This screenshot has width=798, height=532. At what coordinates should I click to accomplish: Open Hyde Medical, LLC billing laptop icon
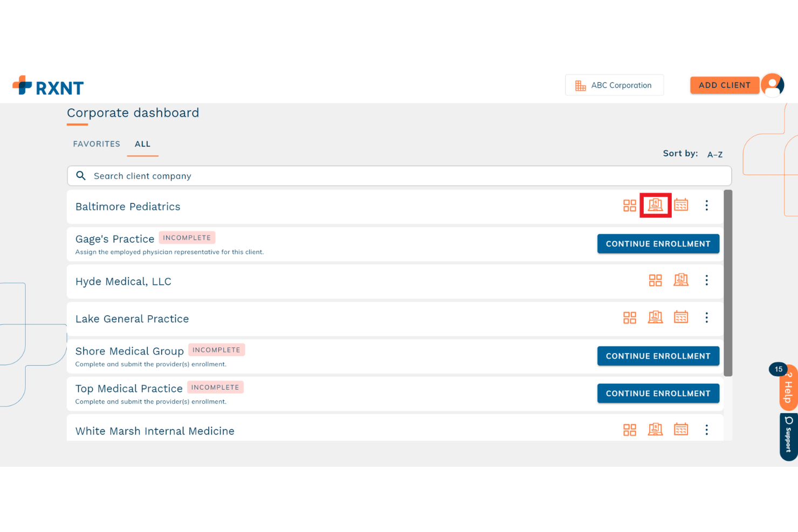(x=681, y=280)
